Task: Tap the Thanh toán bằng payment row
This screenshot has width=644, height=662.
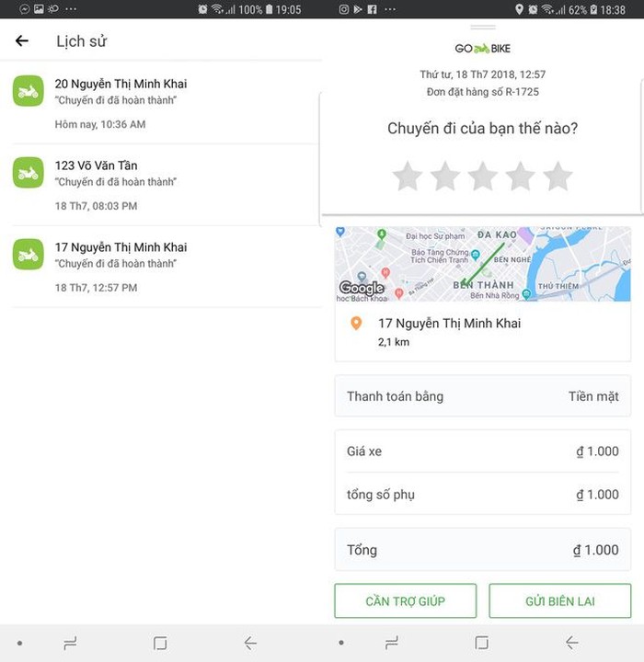Action: click(482, 396)
